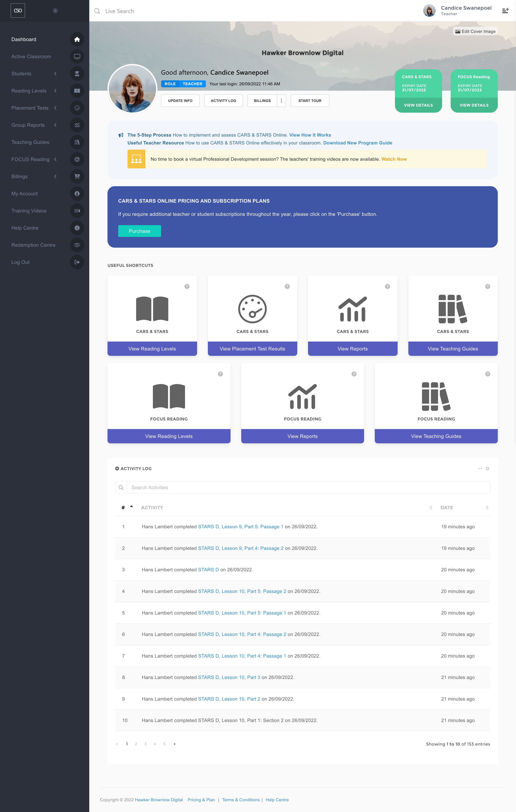The image size is (516, 812).
Task: Click the Activity Log gear icon
Action: pyautogui.click(x=117, y=468)
